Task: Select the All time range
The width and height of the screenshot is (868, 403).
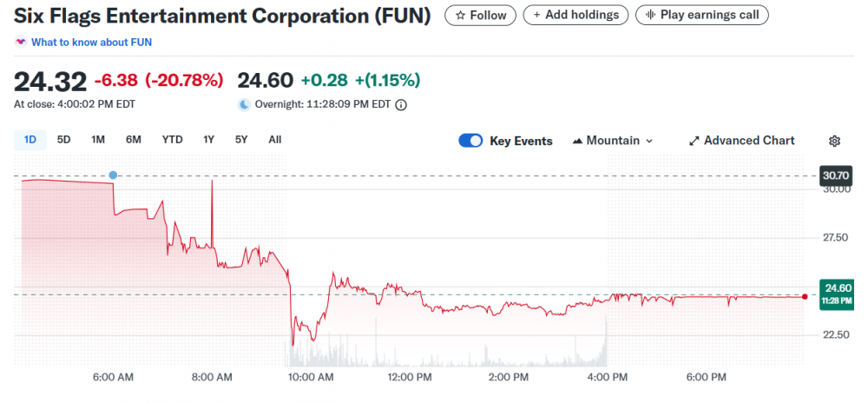Action: [x=274, y=140]
